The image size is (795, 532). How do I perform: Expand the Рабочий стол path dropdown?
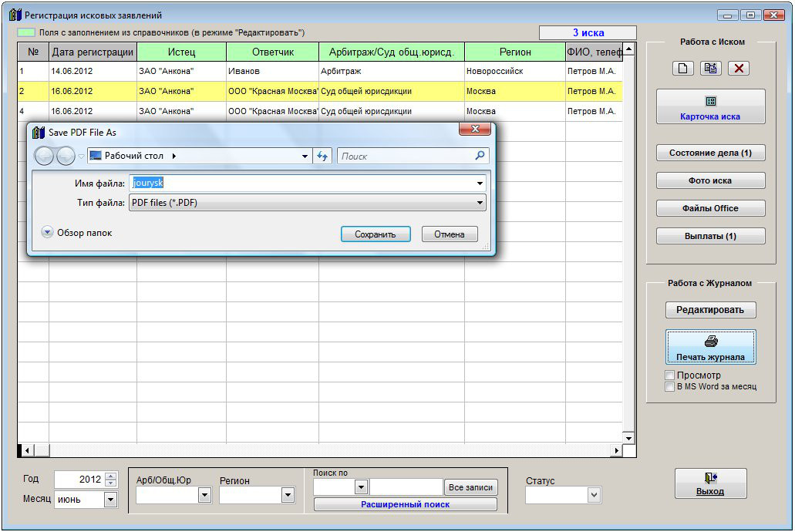click(305, 157)
